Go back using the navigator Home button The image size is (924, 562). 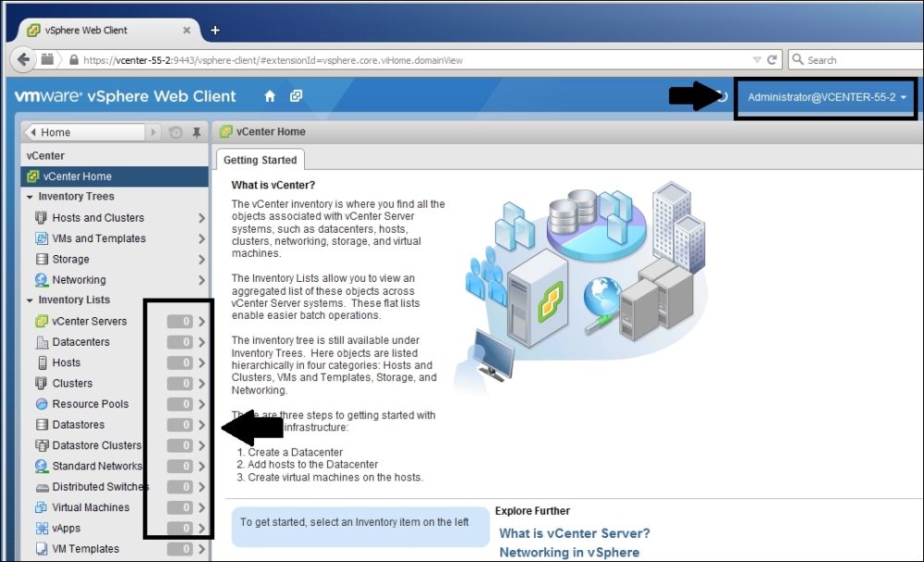pyautogui.click(x=84, y=132)
